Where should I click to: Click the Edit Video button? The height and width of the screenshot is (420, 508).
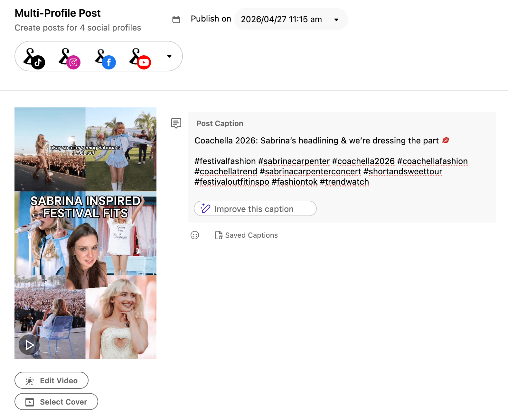coord(52,380)
